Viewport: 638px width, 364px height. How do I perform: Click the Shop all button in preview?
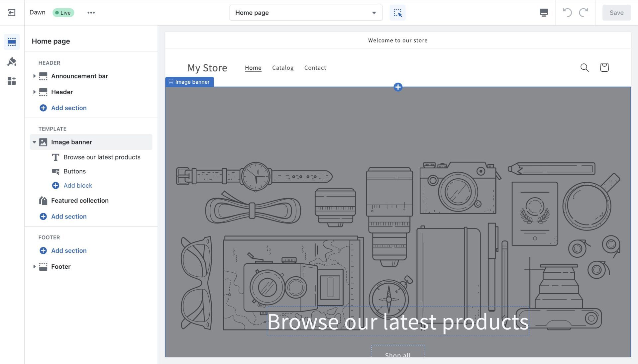[x=398, y=352]
